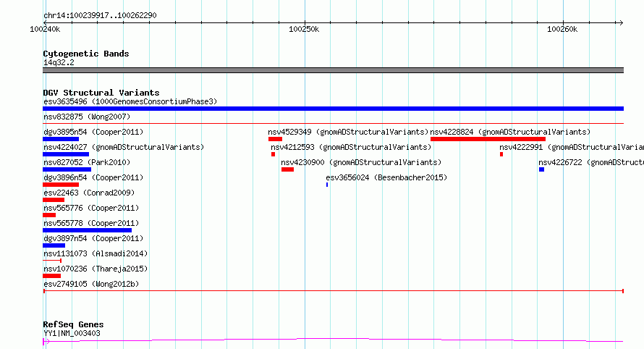Select the nsv1070236 Thareja2015 red bar

(x=52, y=276)
